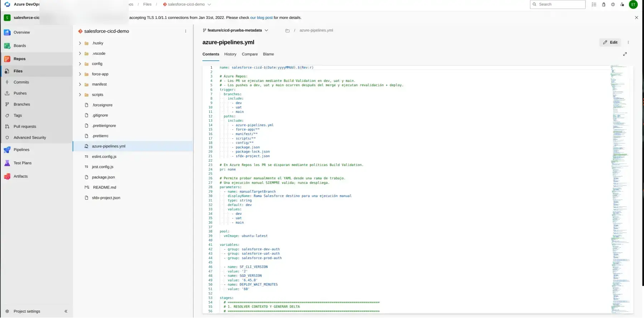Viewport: 644px width, 319px height.
Task: Select Files under Repos
Action: [x=36, y=71]
